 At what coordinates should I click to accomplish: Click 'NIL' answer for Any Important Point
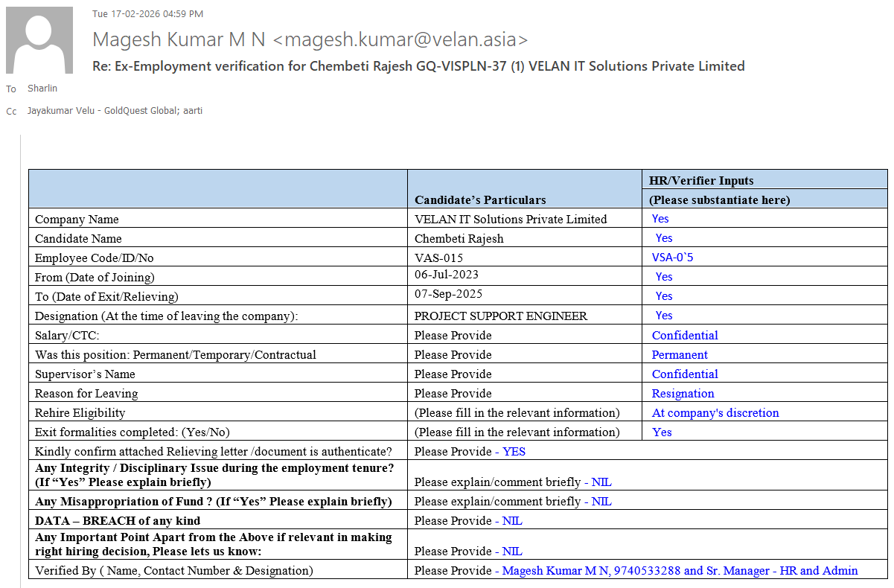pos(512,551)
